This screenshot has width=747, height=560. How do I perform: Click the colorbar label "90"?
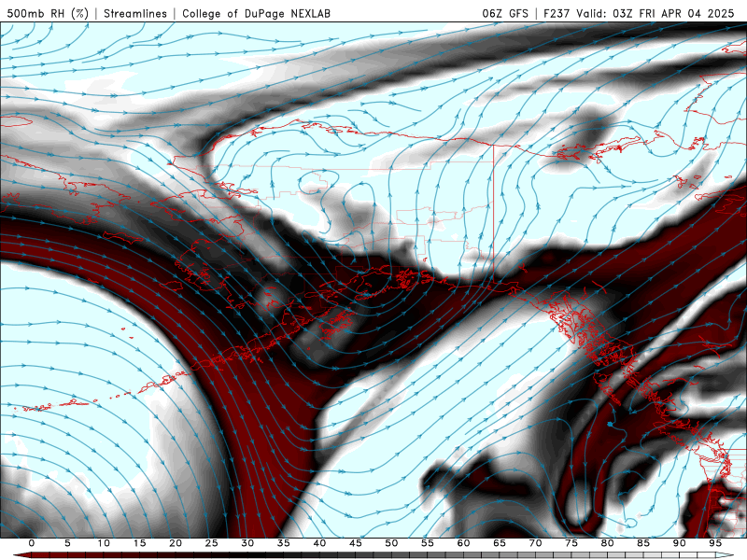click(x=680, y=543)
